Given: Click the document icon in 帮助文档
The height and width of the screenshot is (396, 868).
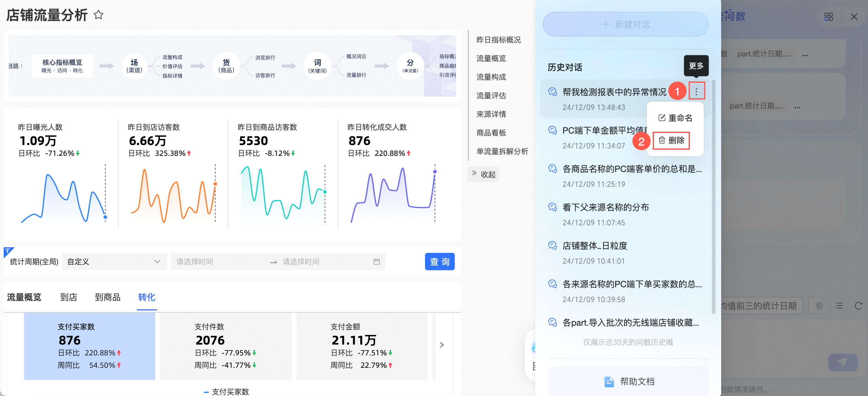Looking at the screenshot, I should click(x=608, y=381).
